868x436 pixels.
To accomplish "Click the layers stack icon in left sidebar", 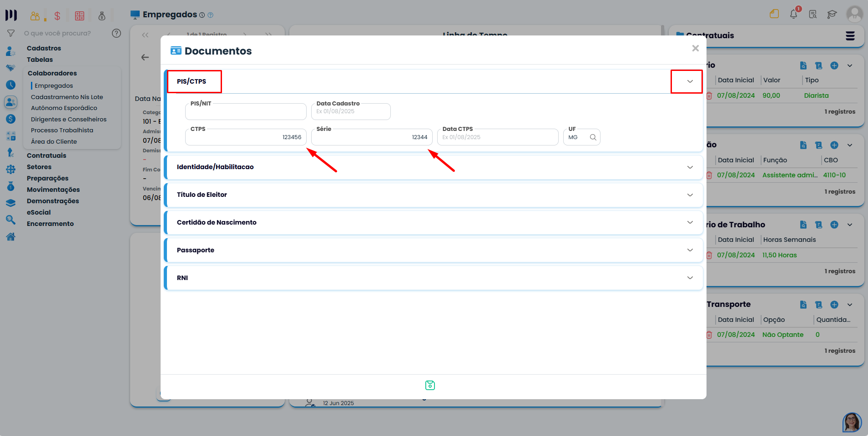I will pyautogui.click(x=11, y=203).
